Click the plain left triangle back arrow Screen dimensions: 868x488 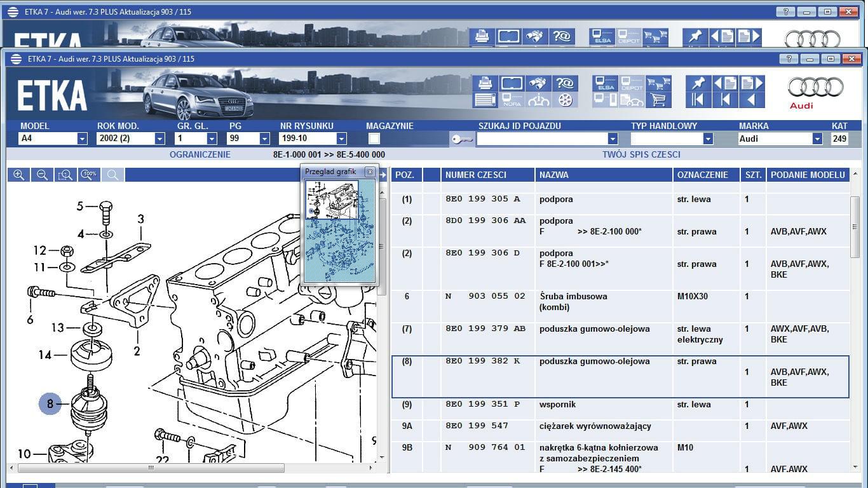tap(751, 100)
